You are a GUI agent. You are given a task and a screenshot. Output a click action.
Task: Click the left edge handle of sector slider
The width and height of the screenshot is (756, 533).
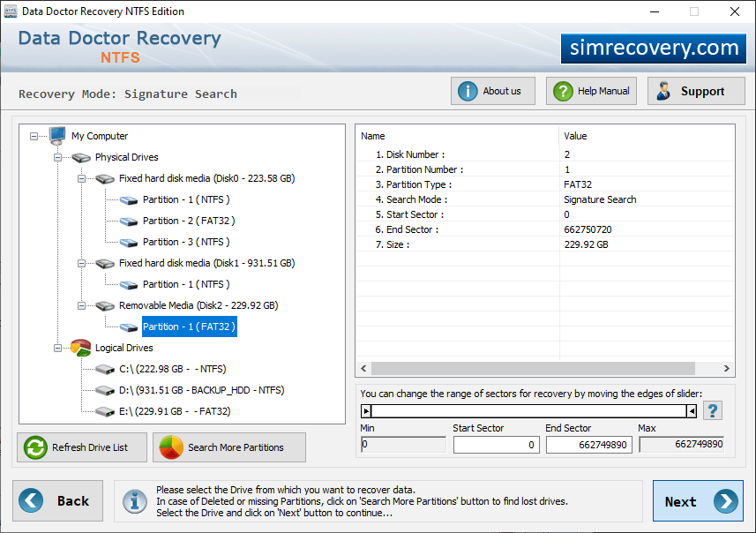click(x=366, y=411)
